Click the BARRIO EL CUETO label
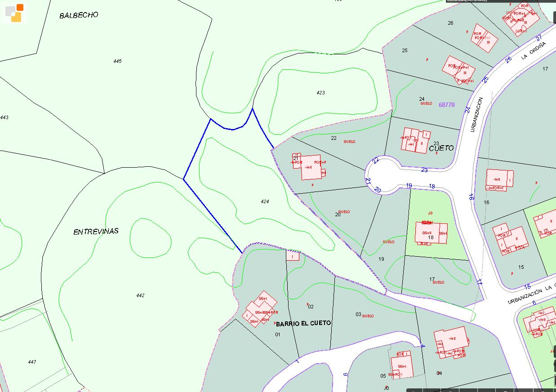This screenshot has width=556, height=392. (x=303, y=323)
